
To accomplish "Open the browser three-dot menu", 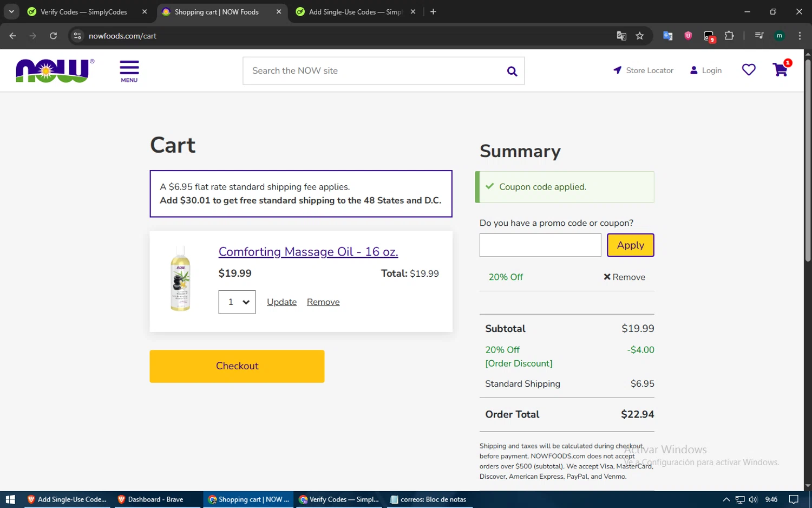I will point(800,36).
